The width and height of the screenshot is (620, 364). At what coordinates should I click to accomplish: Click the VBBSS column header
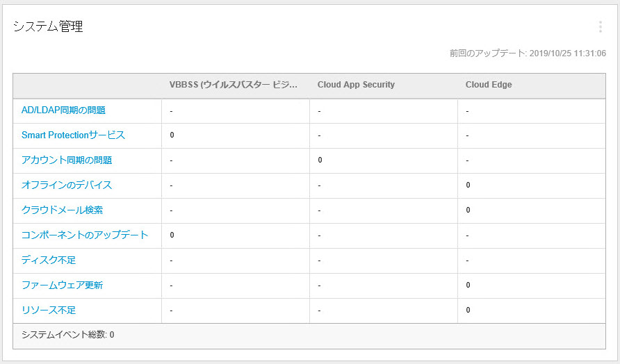click(233, 85)
